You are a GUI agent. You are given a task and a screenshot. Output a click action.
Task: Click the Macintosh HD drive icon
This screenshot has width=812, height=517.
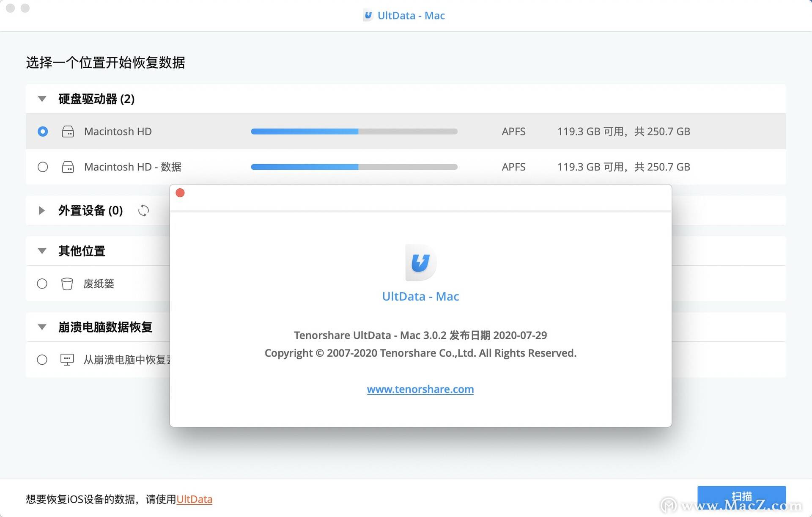[68, 132]
